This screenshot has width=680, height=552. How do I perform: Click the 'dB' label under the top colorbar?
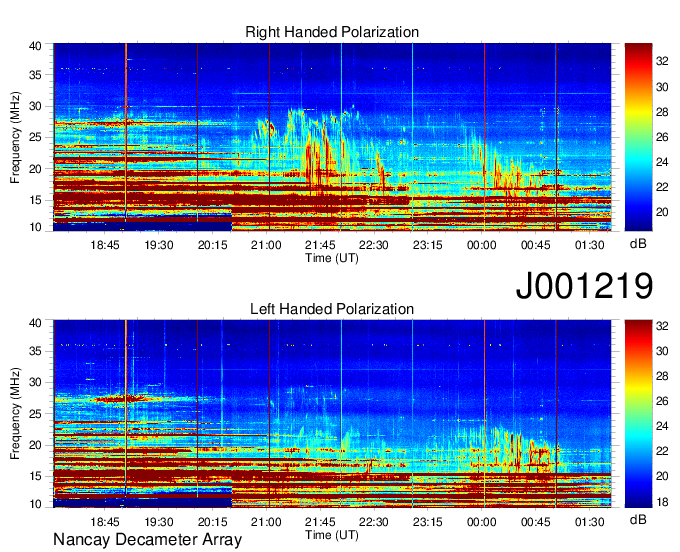638,244
